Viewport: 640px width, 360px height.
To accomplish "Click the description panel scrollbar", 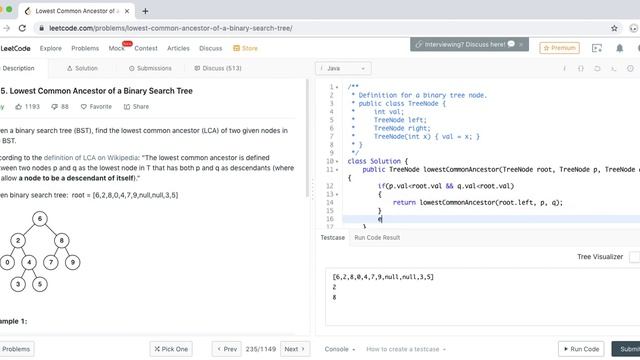I will (x=307, y=138).
